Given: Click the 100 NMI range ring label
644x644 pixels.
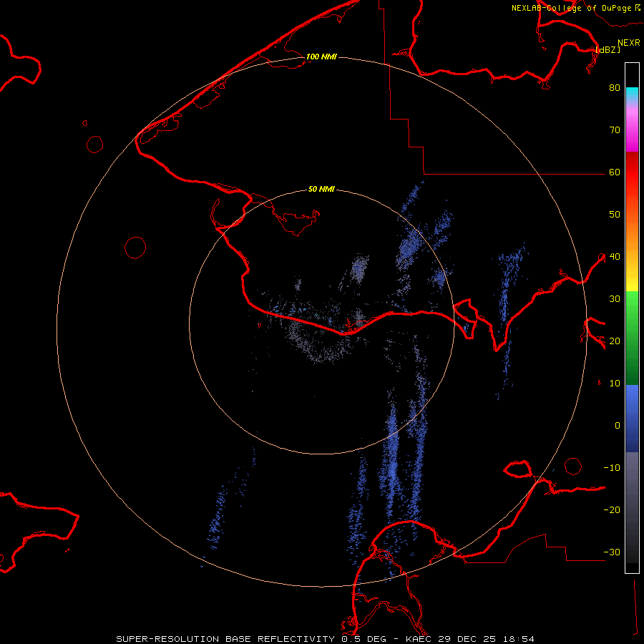Looking at the screenshot, I should (321, 57).
